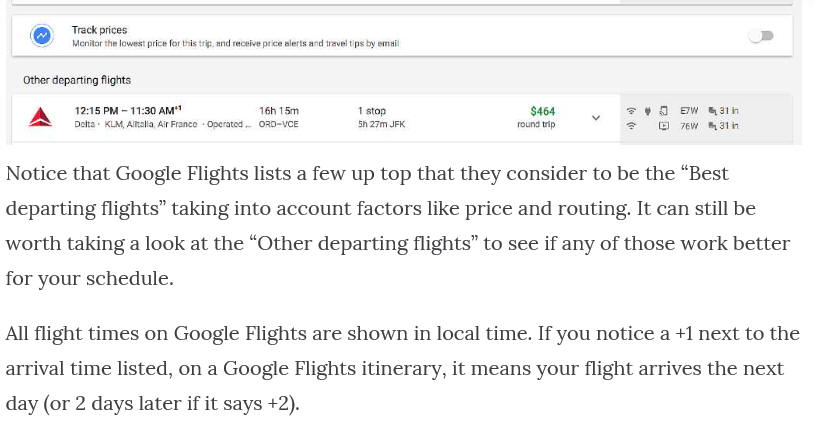
Task: Click the 16h 15m duration text
Action: pyautogui.click(x=279, y=111)
